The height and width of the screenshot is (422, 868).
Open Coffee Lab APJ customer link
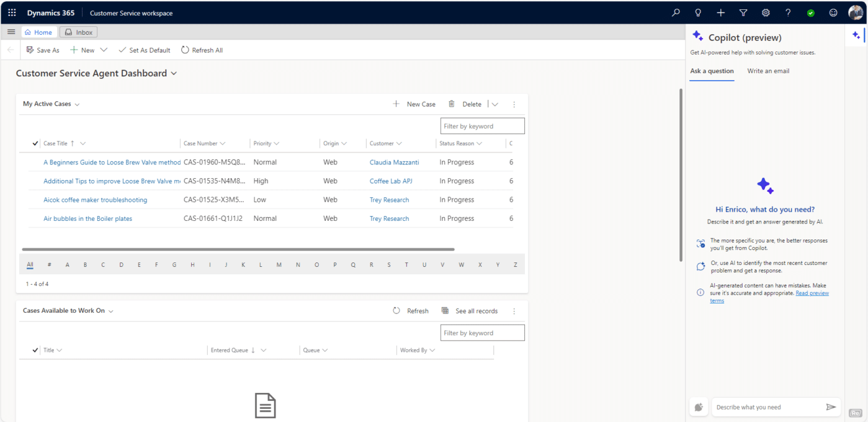pos(391,181)
